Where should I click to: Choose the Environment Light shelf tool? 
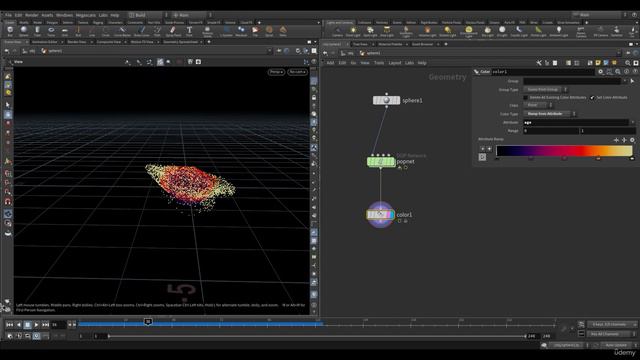[469, 31]
